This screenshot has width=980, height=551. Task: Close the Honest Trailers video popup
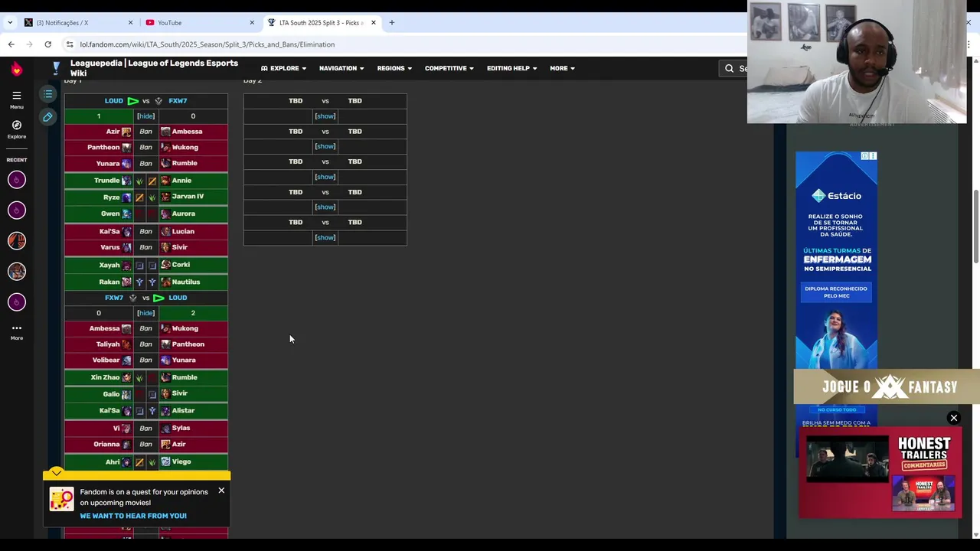tap(954, 418)
